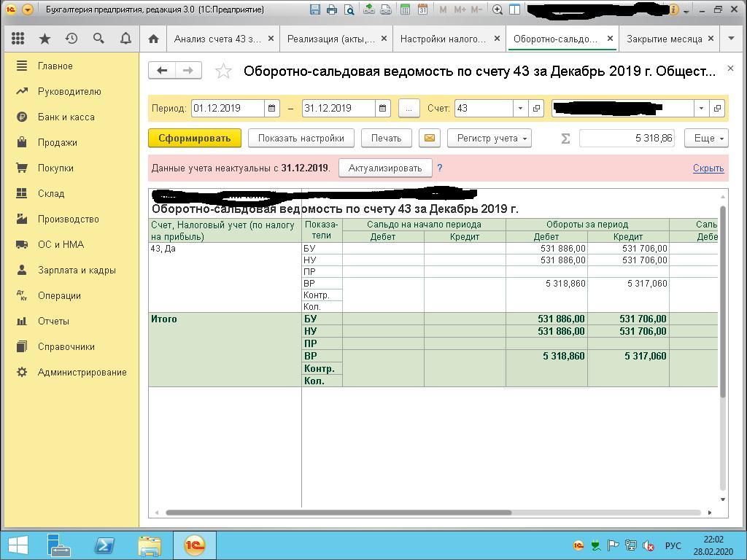Switch to the Закрытие месяца tab
747x560 pixels.
pyautogui.click(x=664, y=39)
